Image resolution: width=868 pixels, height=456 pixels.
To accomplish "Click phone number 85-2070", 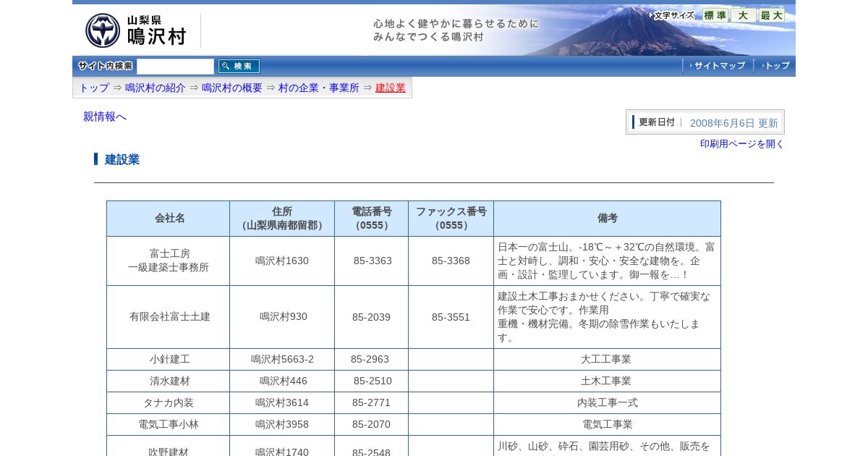I will point(371,425).
